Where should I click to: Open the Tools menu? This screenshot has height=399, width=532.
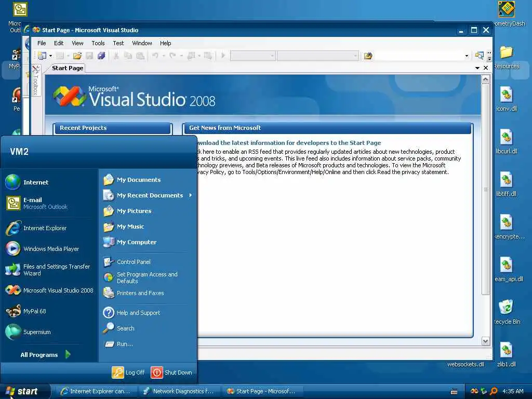pos(98,43)
